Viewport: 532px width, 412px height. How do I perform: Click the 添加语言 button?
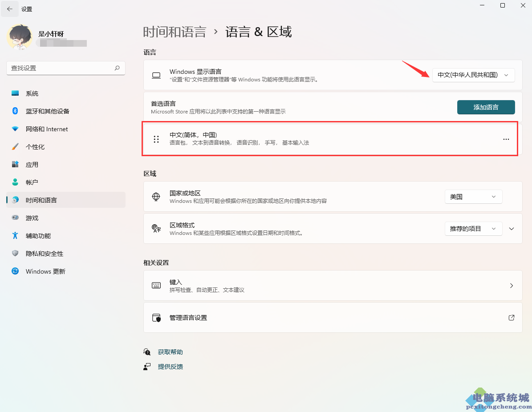[486, 107]
